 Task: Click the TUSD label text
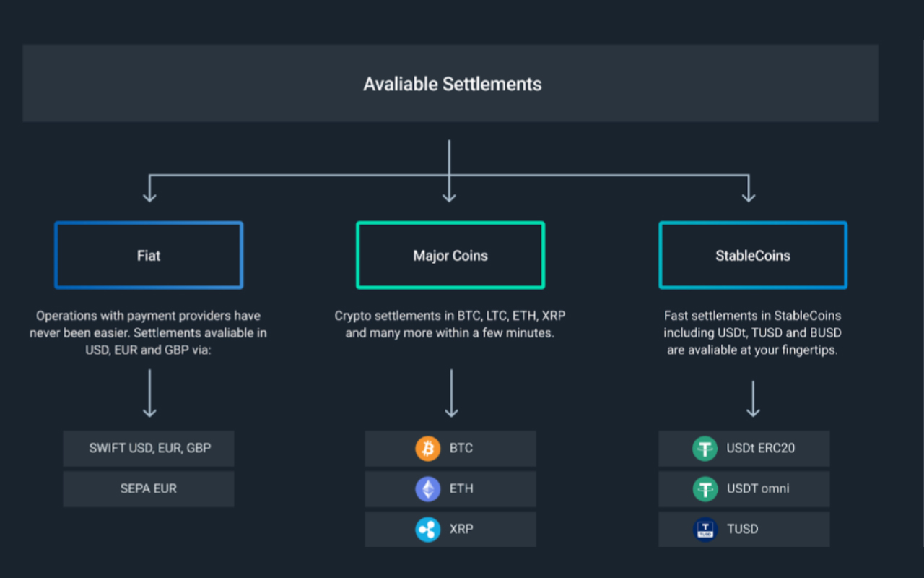click(742, 530)
